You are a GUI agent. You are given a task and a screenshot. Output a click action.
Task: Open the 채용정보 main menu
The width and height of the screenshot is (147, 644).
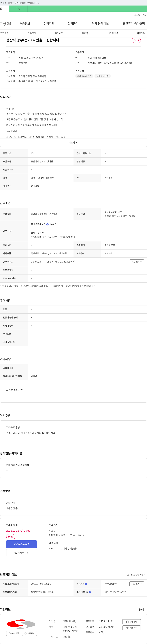click(25, 23)
